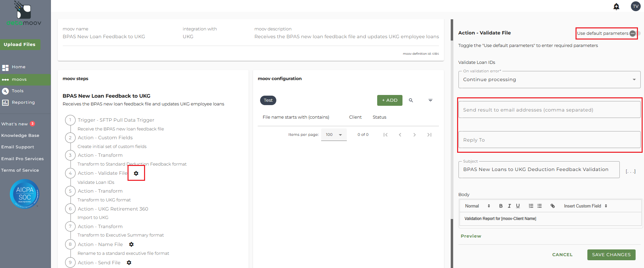Click the Subject input field
The image size is (644, 268).
[x=539, y=170]
